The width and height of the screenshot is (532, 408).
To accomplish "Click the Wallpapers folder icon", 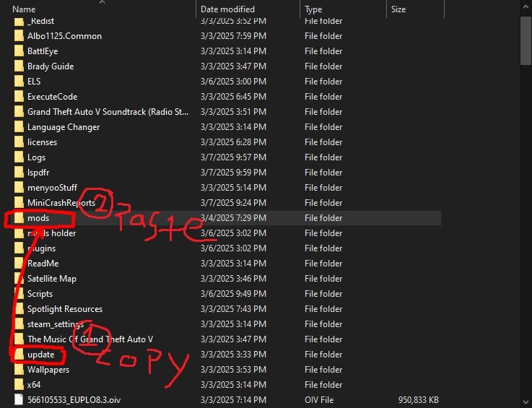I will coord(19,370).
